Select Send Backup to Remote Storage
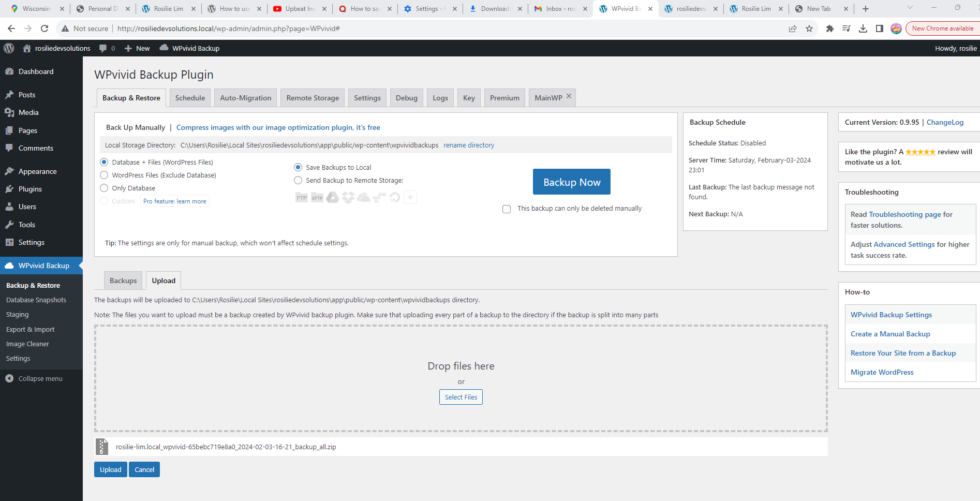This screenshot has height=501, width=980. [298, 180]
